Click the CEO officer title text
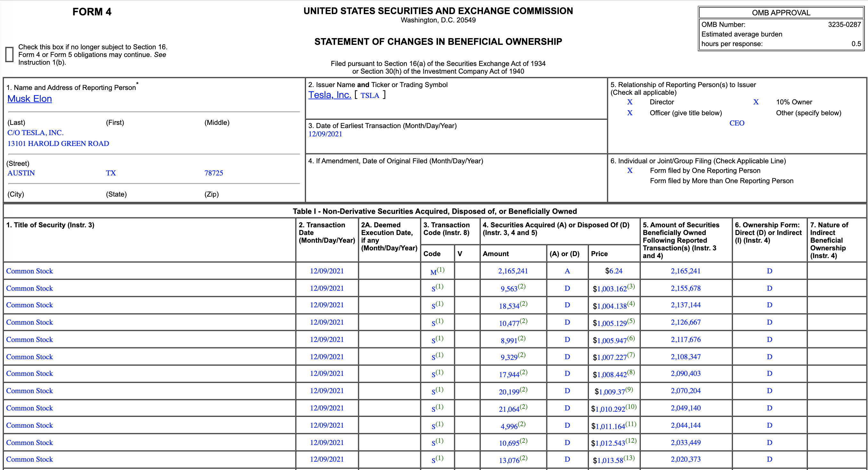This screenshot has height=470, width=868. click(x=736, y=123)
